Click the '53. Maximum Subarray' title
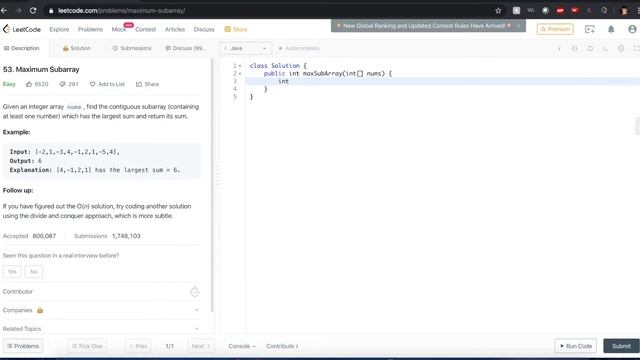This screenshot has height=360, width=640. (x=41, y=69)
